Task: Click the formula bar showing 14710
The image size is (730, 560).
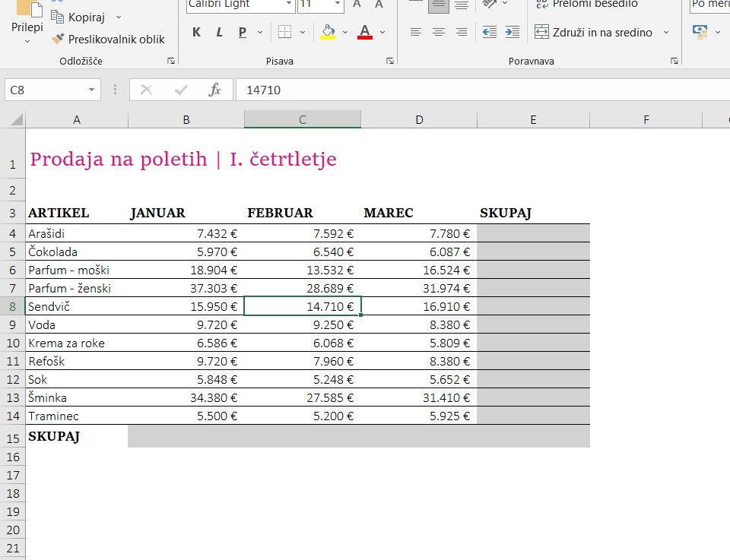Action: coord(483,90)
